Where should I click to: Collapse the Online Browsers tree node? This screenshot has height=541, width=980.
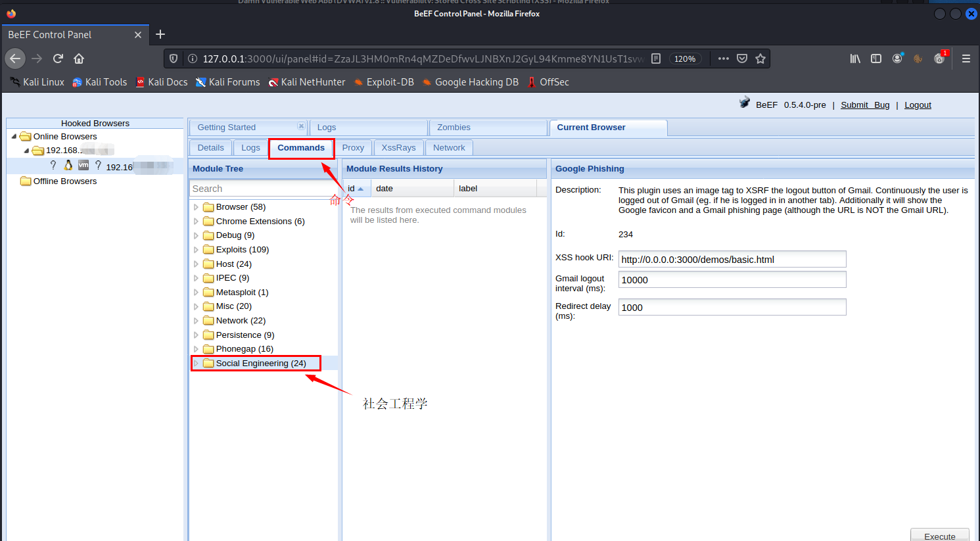[14, 136]
